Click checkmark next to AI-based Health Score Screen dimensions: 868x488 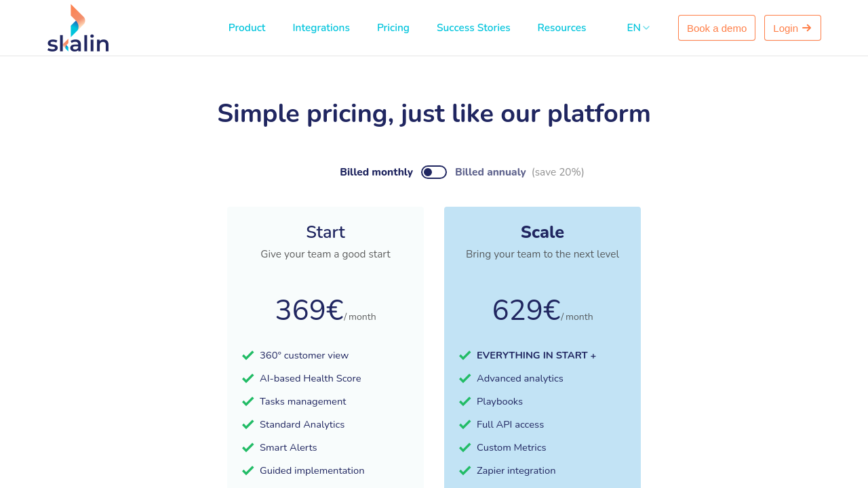click(x=248, y=378)
